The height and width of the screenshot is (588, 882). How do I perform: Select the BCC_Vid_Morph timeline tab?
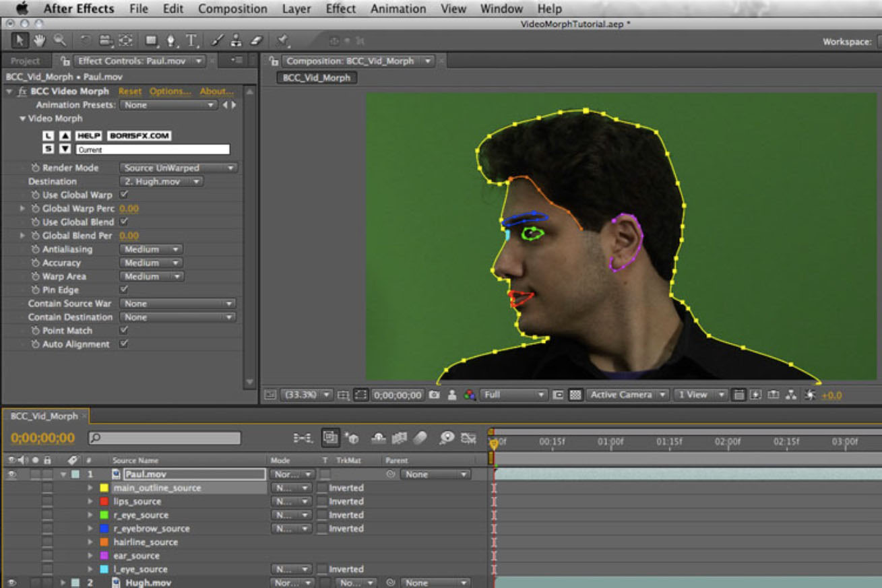tap(44, 416)
